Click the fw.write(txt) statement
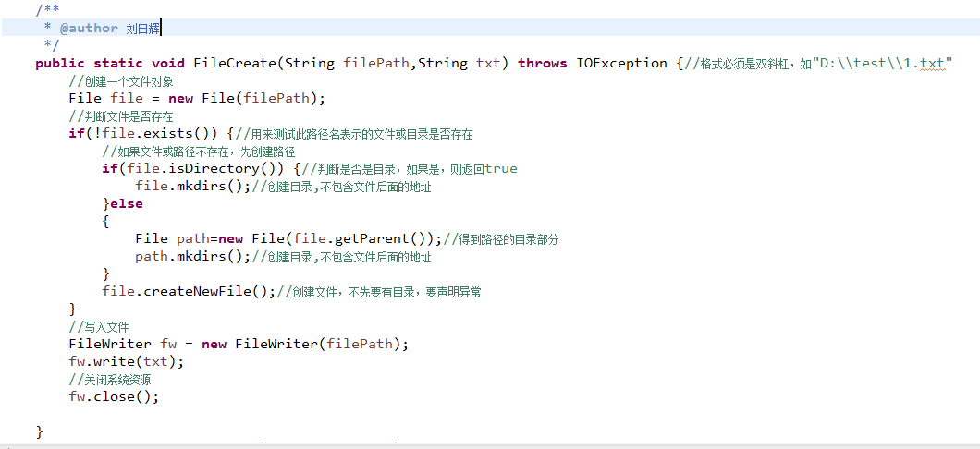 [x=127, y=361]
